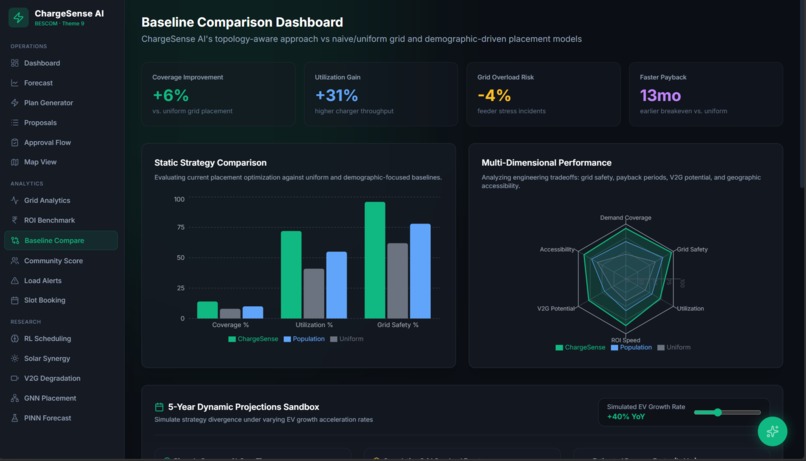This screenshot has height=461, width=806.
Task: Click the Dashboard grid icon
Action: coord(14,63)
